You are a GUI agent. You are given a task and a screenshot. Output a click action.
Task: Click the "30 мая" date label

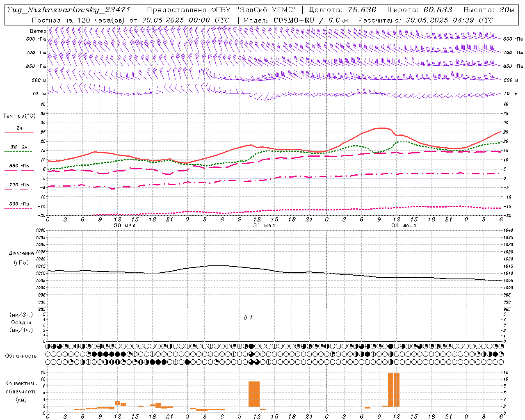click(124, 226)
